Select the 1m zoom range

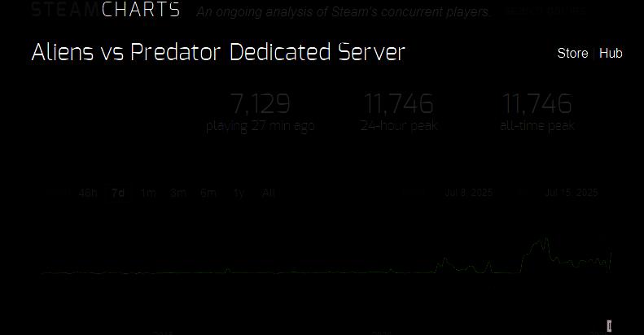click(148, 193)
